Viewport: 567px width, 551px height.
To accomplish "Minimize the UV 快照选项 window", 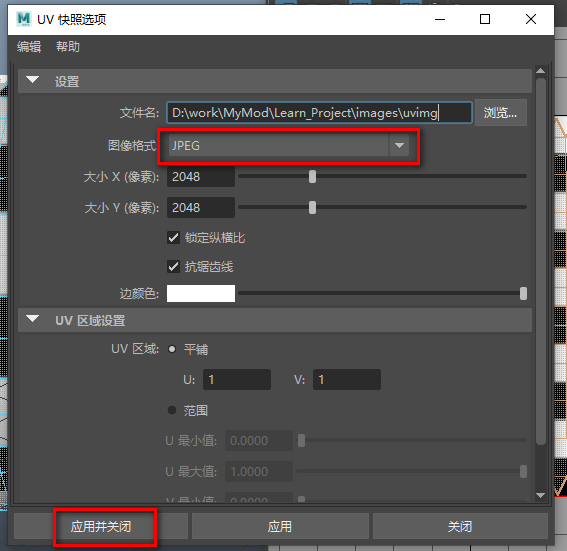I will point(440,19).
